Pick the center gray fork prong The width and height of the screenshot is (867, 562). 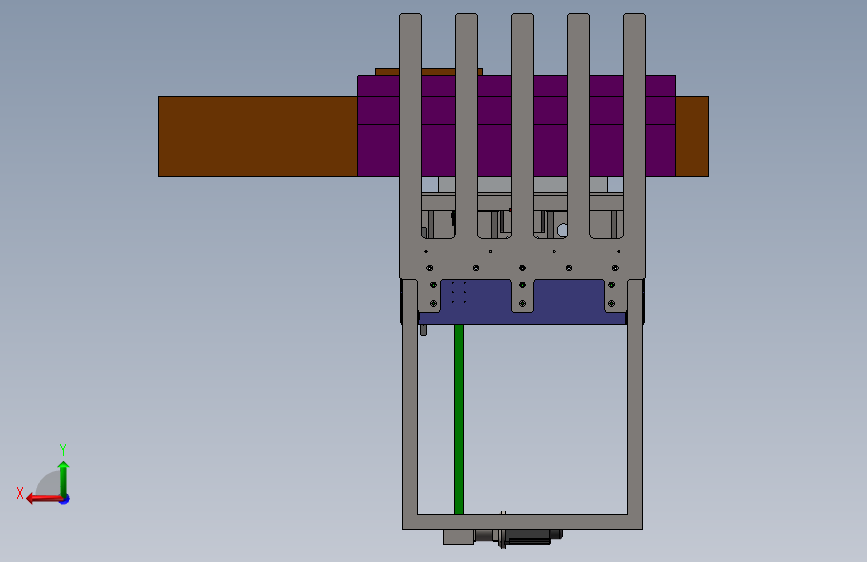(x=523, y=126)
